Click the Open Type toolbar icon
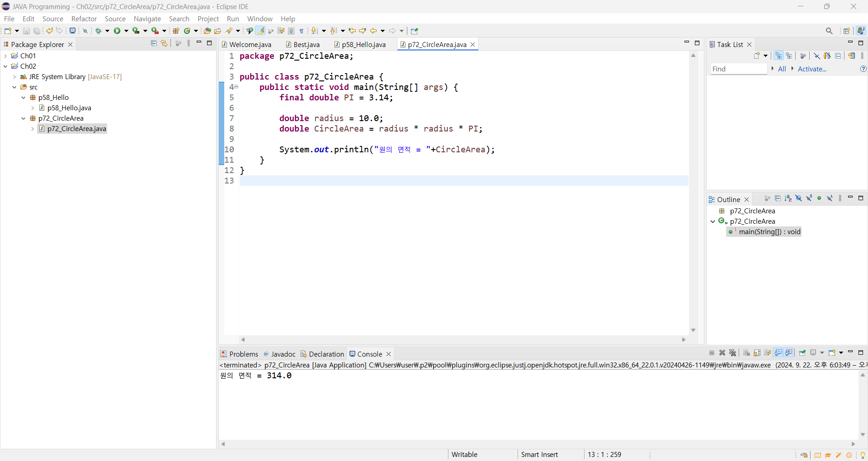 [207, 31]
